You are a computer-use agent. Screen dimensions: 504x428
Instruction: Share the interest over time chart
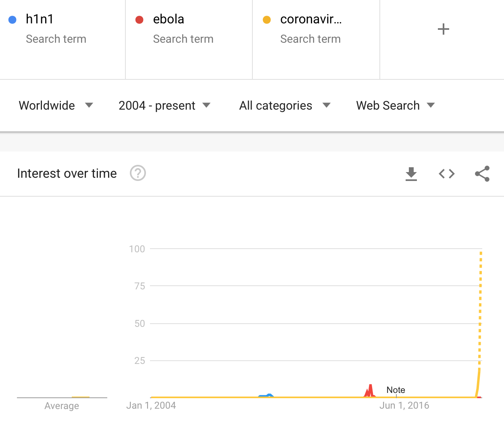(482, 174)
